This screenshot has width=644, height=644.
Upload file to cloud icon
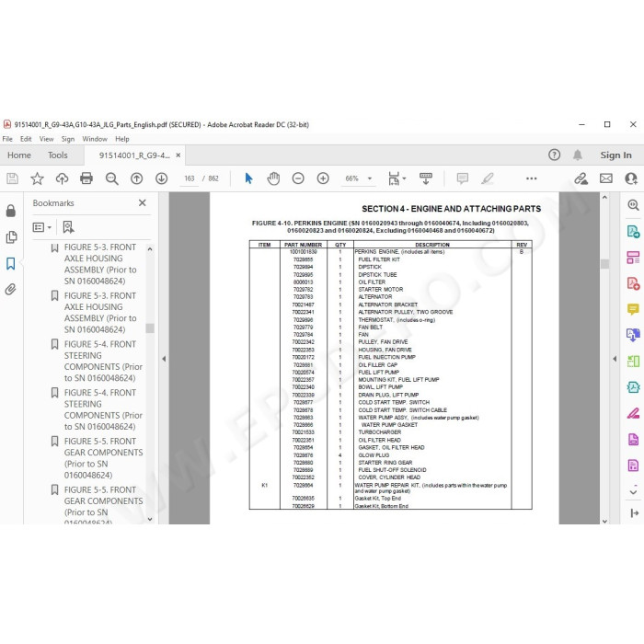tap(62, 178)
